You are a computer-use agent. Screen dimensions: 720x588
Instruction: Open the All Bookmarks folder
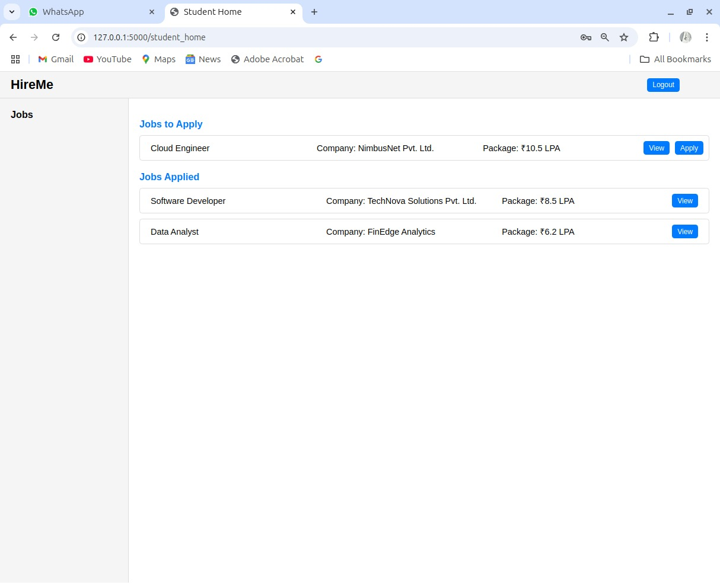coord(676,59)
